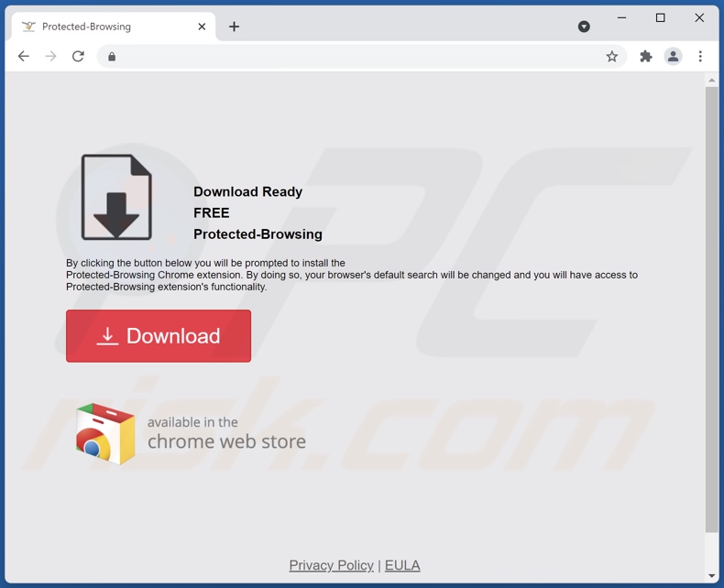Viewport: 724px width, 588px height.
Task: Click the Chrome Web Store badge
Action: coord(191,433)
